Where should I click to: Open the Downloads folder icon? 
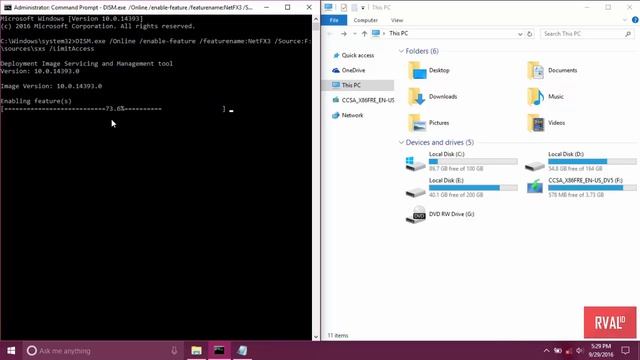[x=417, y=97]
